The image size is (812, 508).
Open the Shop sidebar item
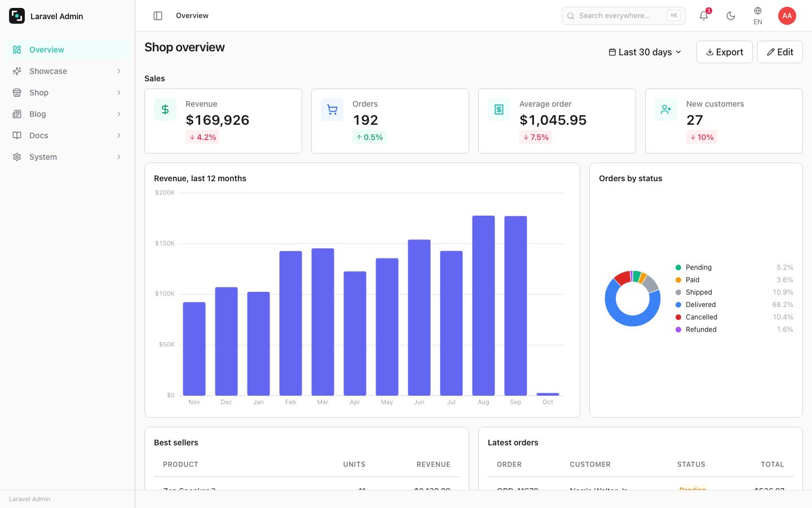68,93
